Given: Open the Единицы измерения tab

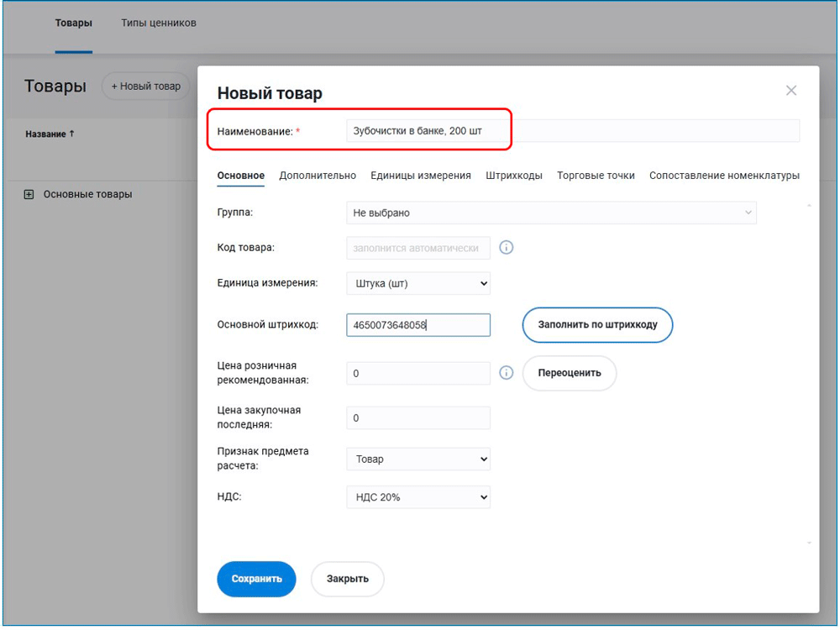Looking at the screenshot, I should pos(421,176).
